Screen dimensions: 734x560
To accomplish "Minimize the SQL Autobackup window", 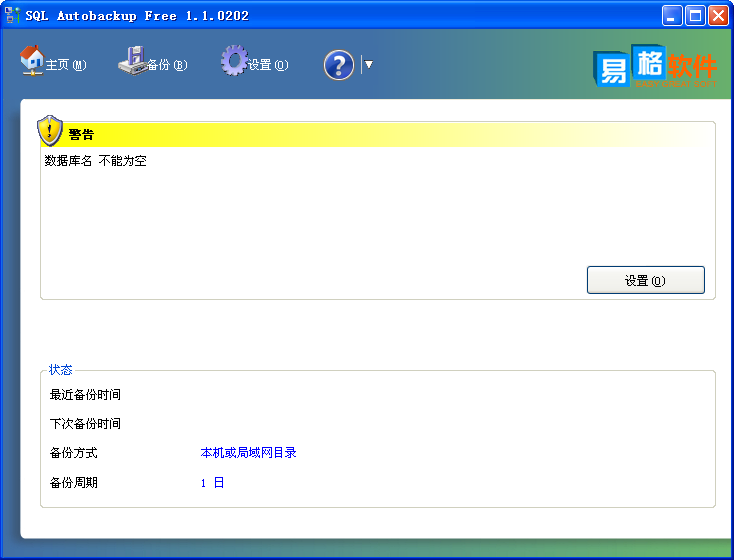I will (x=673, y=15).
